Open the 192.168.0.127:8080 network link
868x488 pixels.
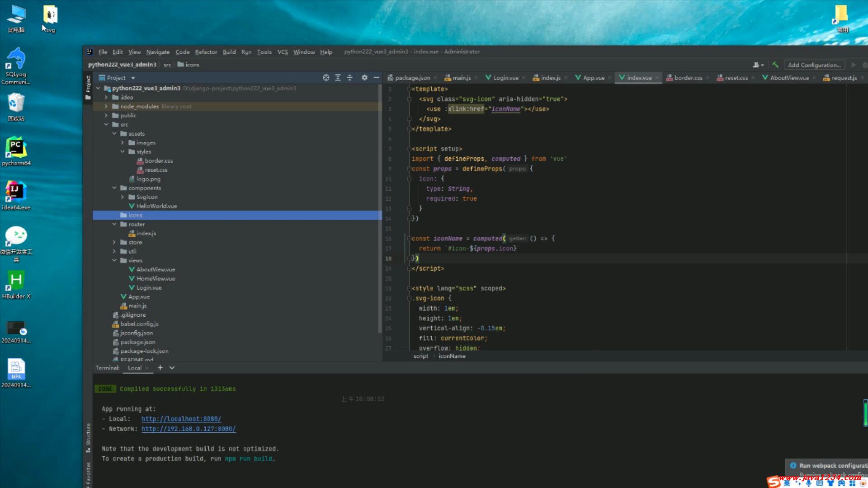pyautogui.click(x=189, y=429)
